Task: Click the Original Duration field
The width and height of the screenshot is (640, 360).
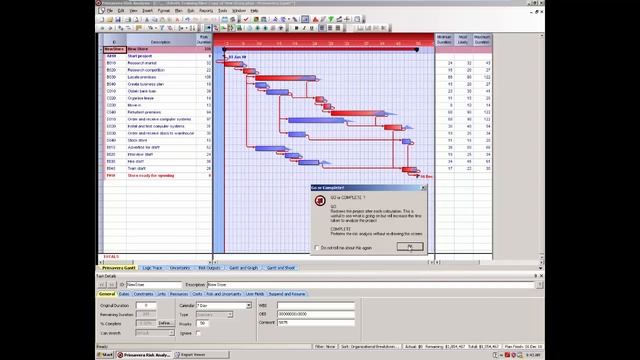Action: pyautogui.click(x=146, y=305)
